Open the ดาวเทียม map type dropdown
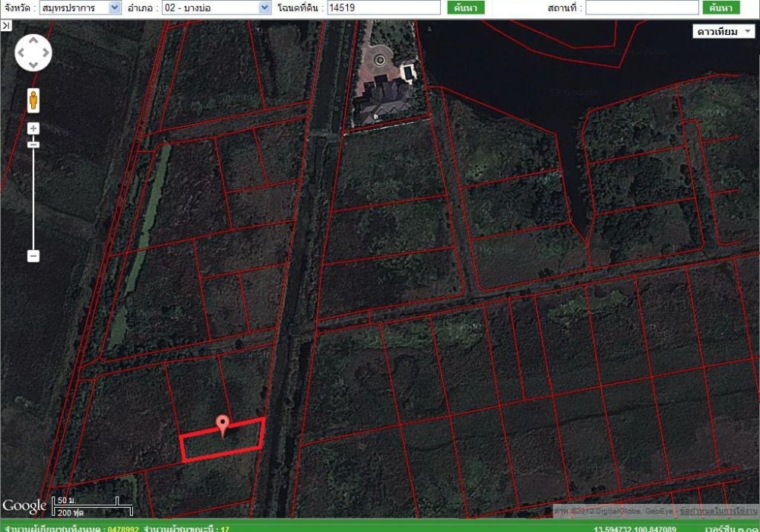This screenshot has height=532, width=760. tap(724, 31)
